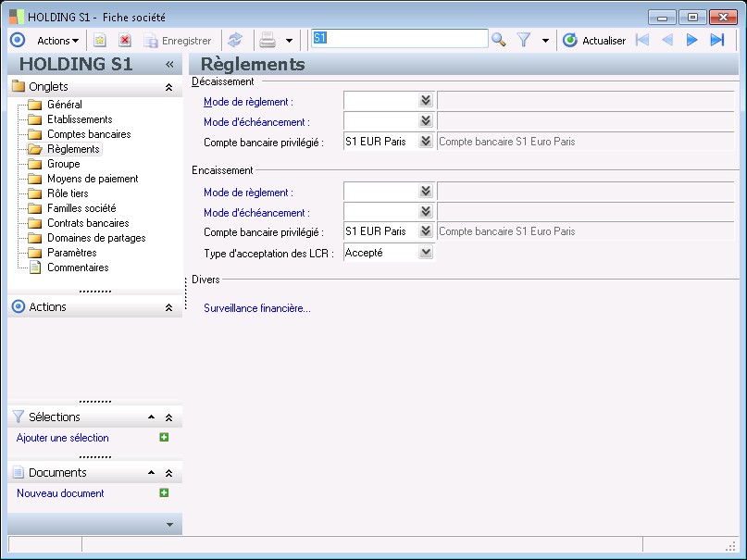Click the Actualiser button

[x=594, y=41]
